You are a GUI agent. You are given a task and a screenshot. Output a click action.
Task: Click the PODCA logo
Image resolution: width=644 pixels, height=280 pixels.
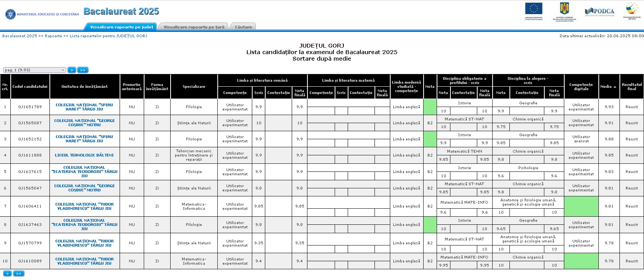pyautogui.click(x=600, y=12)
